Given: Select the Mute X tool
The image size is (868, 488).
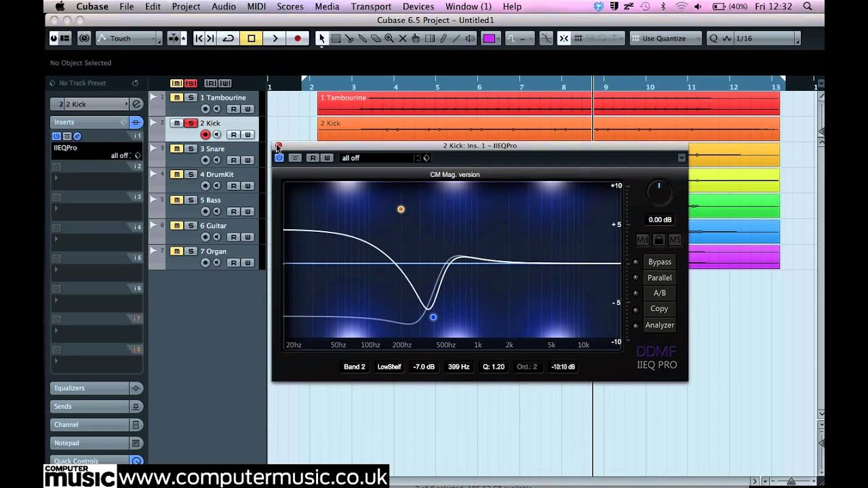Looking at the screenshot, I should pyautogui.click(x=403, y=39).
